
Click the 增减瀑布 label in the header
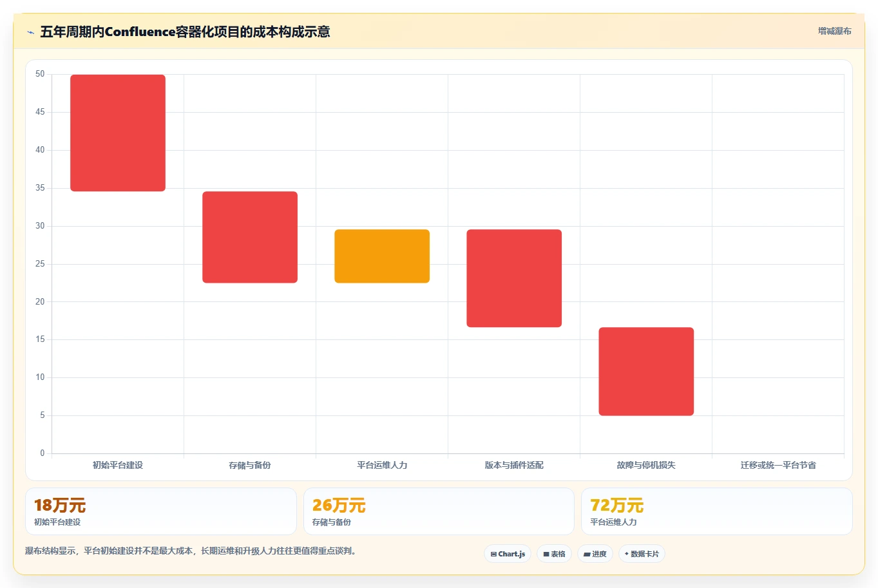[x=834, y=31]
